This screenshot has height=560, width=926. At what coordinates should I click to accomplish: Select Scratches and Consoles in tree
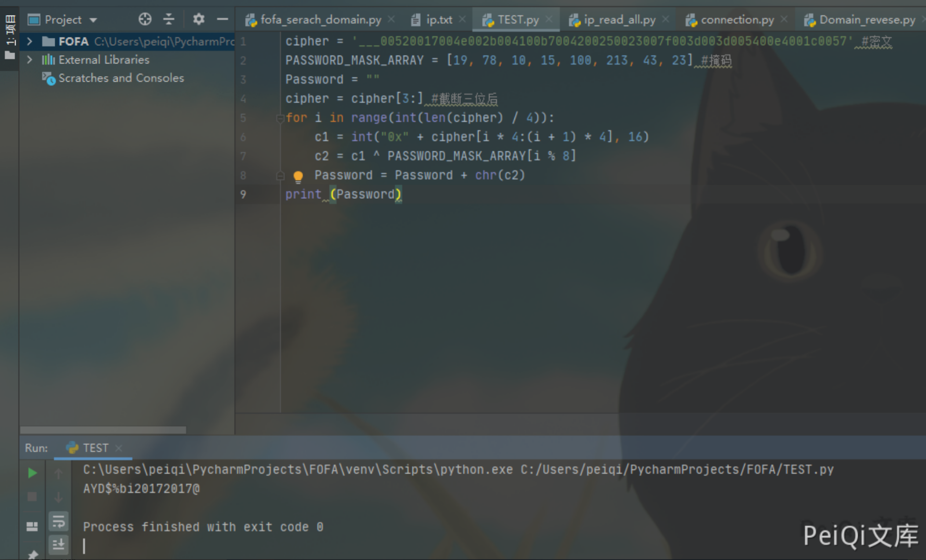[x=121, y=78]
